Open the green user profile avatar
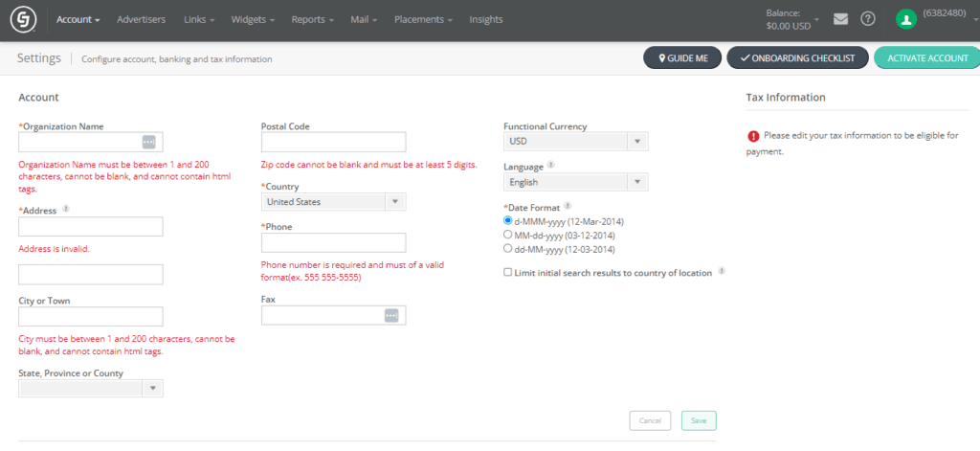Screen dimensions: 980x451 point(905,19)
